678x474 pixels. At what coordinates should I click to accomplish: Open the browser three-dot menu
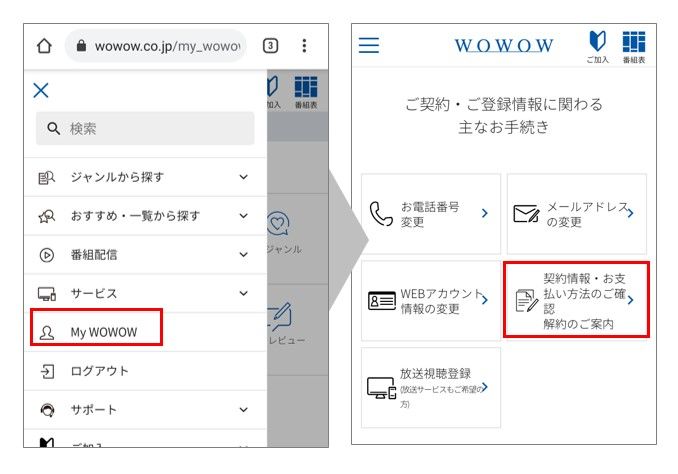point(304,45)
